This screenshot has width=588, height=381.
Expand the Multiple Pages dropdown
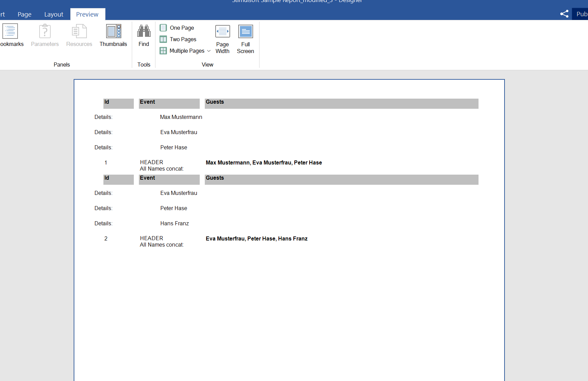coord(209,51)
